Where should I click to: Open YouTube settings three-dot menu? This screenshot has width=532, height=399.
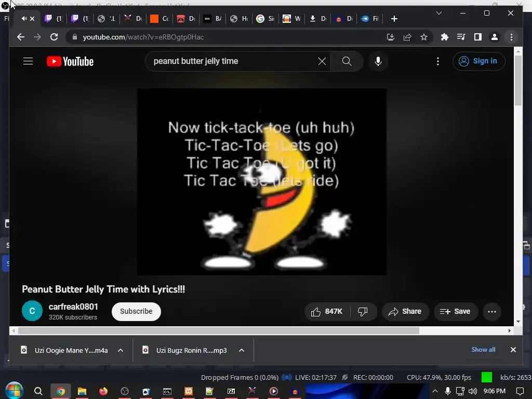(437, 61)
